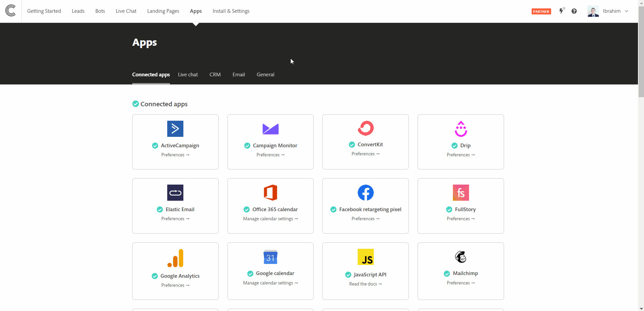Open the help question mark icon
Screen dimensions: 644x311
point(574,11)
